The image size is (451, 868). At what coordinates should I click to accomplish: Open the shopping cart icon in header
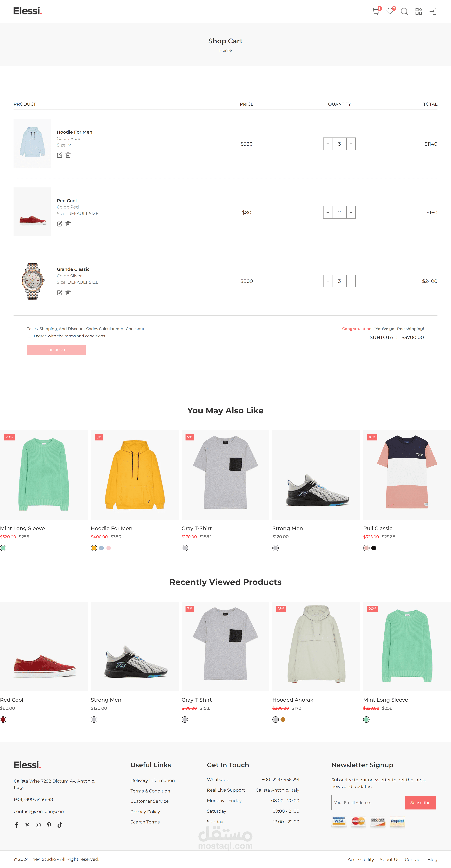click(376, 11)
